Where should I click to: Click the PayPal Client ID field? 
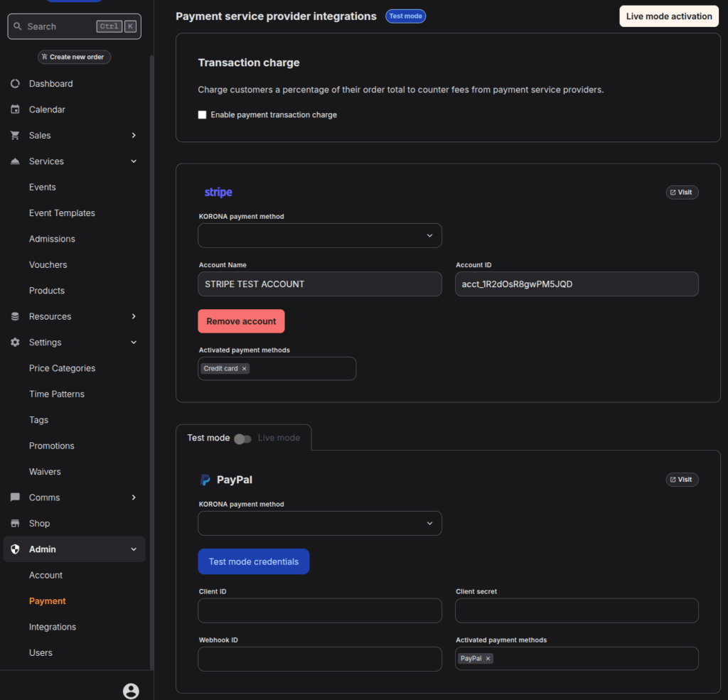[x=320, y=611]
